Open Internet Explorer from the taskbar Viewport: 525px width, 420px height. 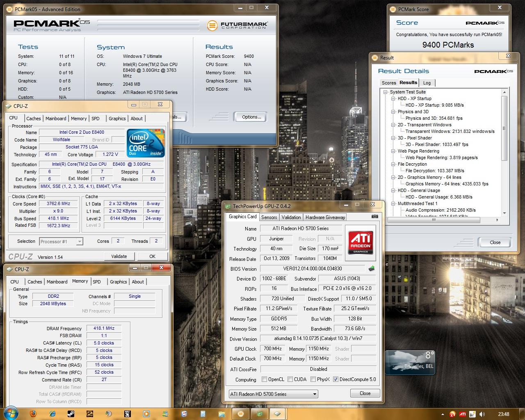[52, 414]
